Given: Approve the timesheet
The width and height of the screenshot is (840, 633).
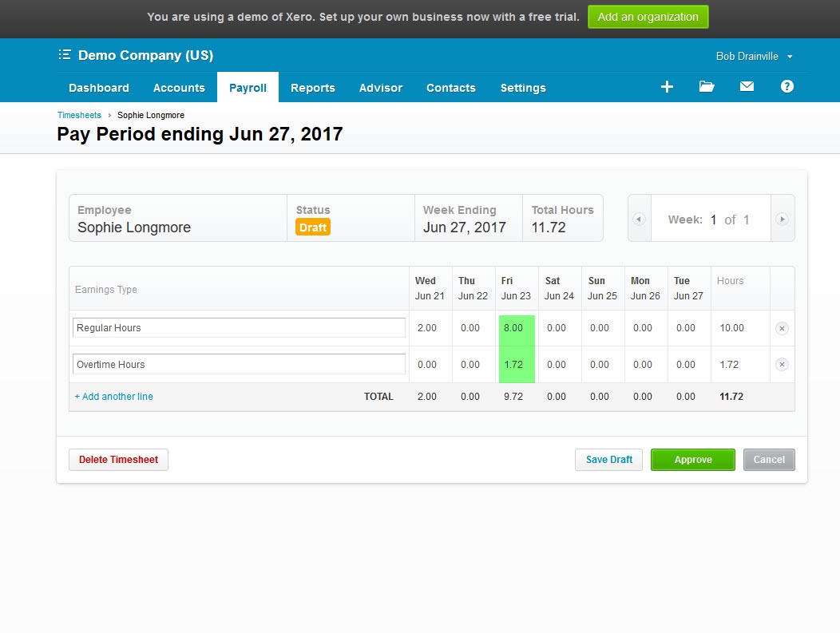Looking at the screenshot, I should click(692, 459).
